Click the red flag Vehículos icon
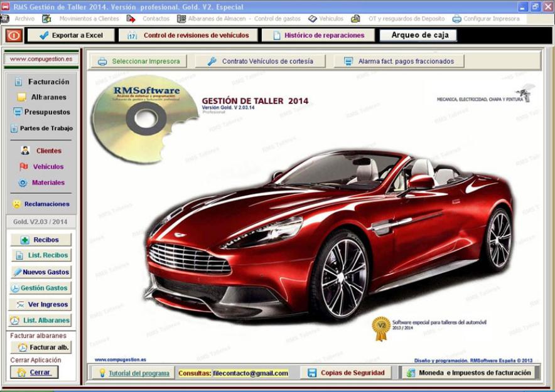 (x=24, y=166)
